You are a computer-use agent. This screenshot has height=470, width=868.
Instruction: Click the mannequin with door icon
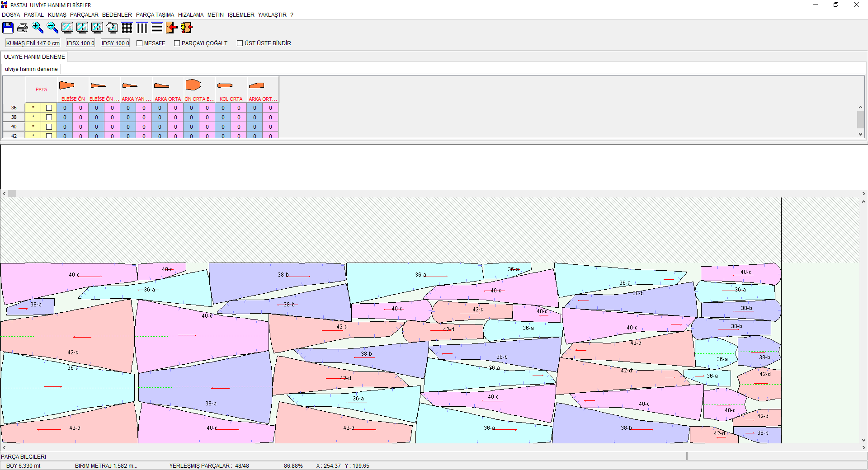pyautogui.click(x=186, y=28)
